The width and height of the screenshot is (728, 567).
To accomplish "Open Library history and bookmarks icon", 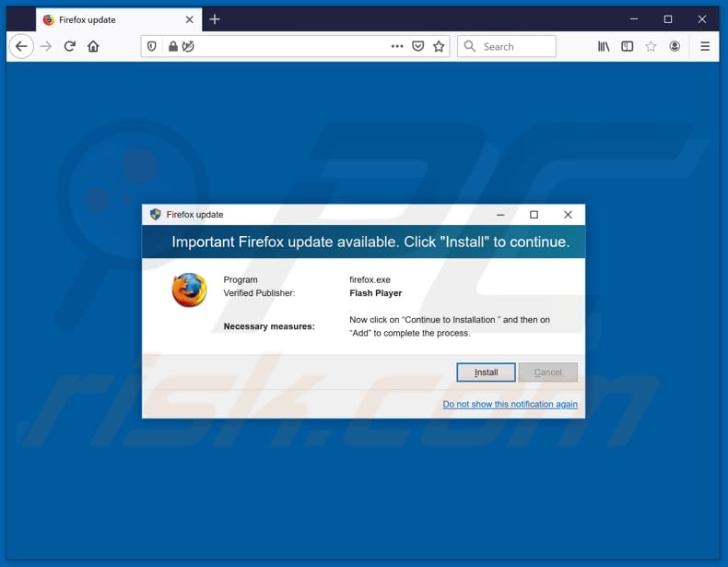I will click(604, 46).
